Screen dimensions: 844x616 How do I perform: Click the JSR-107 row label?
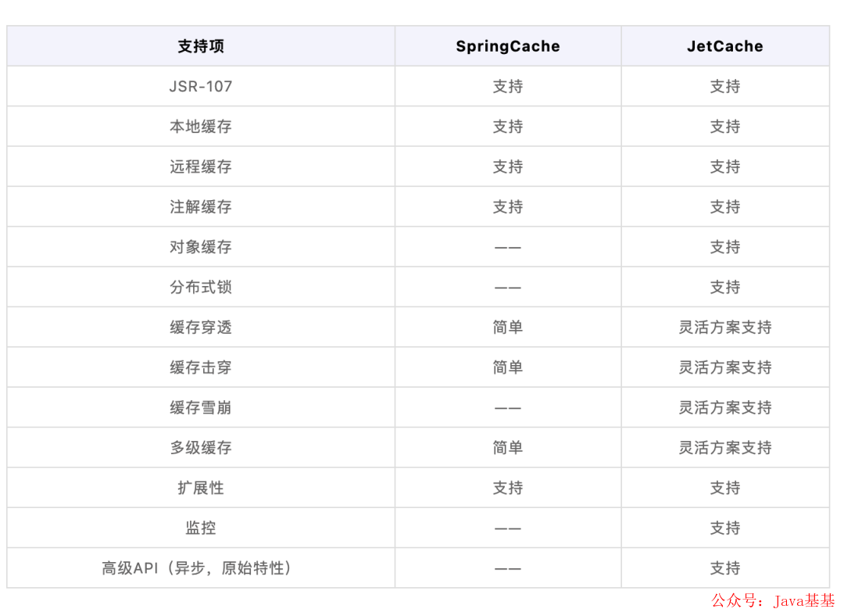201,86
